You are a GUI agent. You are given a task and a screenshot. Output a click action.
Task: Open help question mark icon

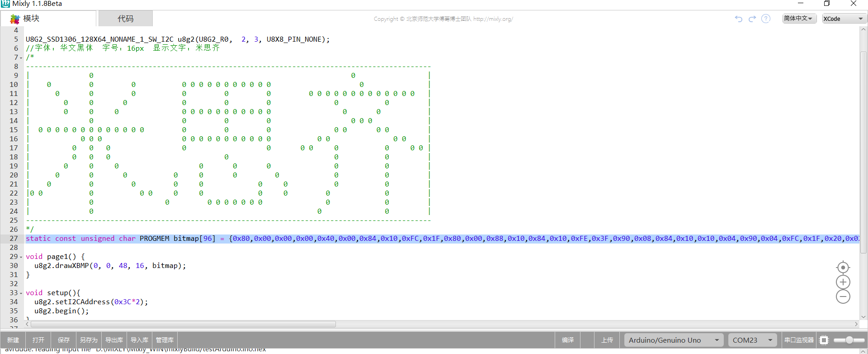(x=766, y=19)
